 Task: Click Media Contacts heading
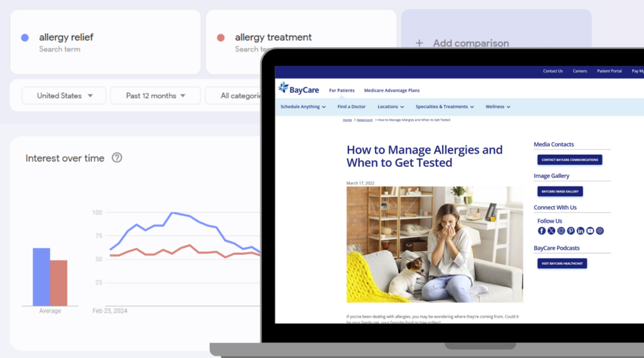coord(553,145)
